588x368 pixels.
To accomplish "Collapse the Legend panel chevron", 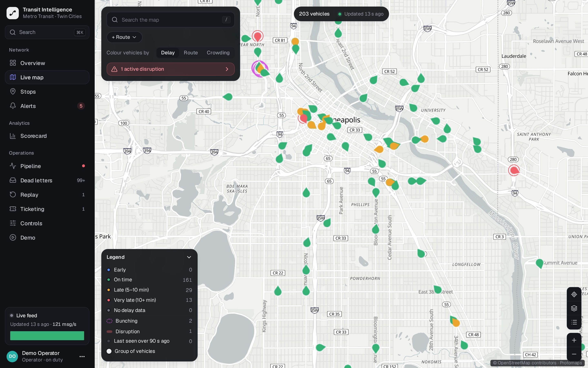I will 189,257.
